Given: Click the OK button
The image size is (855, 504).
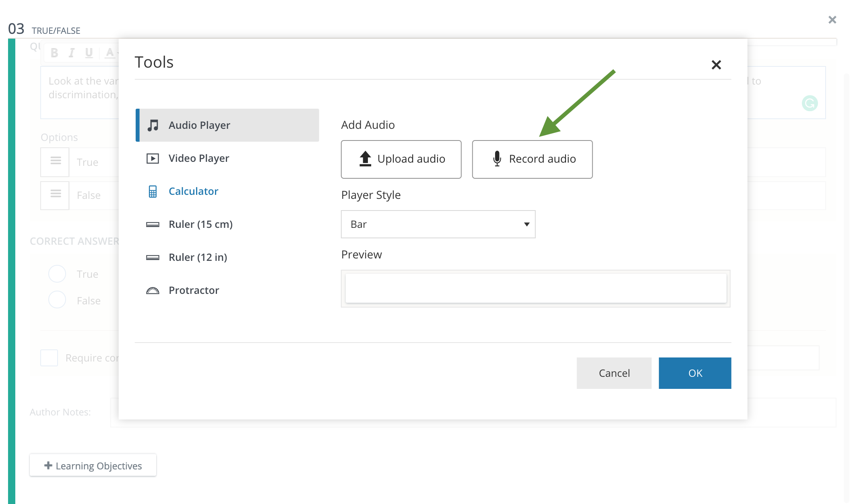Looking at the screenshot, I should tap(695, 373).
